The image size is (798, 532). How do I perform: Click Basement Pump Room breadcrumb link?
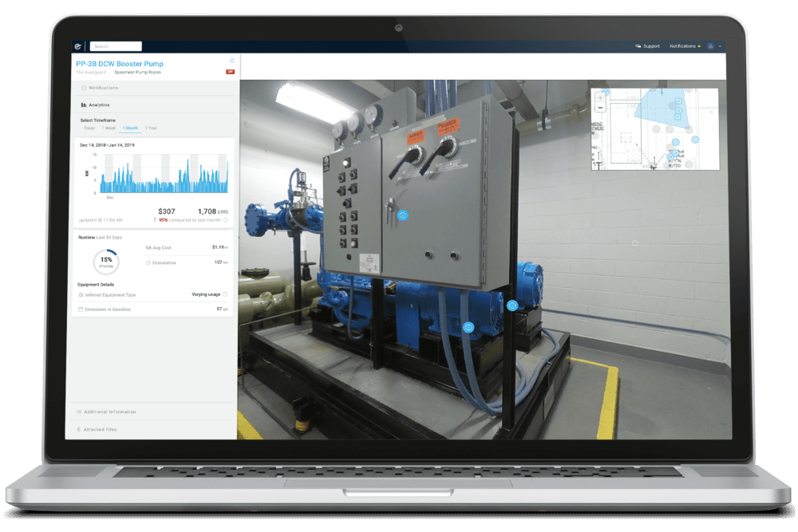tap(137, 72)
